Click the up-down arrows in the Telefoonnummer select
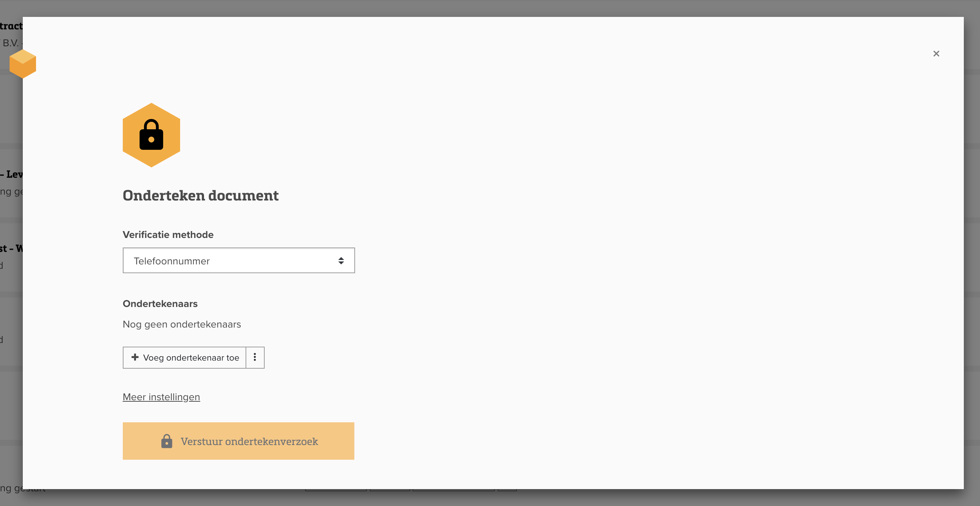The image size is (980, 506). pyautogui.click(x=341, y=260)
